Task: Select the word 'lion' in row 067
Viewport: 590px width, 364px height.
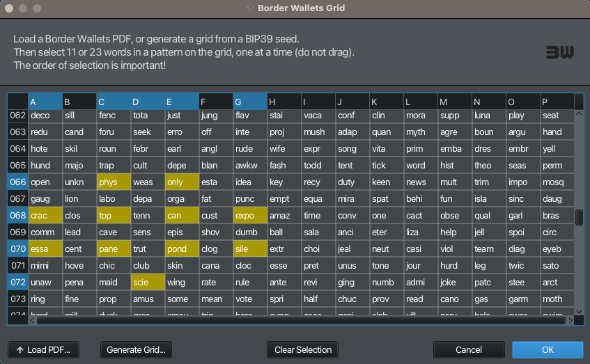Action: 79,198
